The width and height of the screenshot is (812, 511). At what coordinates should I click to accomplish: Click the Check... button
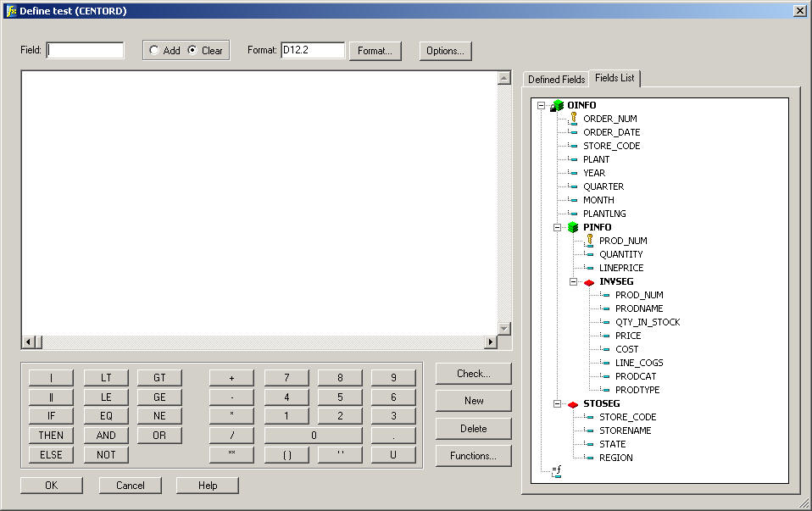click(473, 374)
